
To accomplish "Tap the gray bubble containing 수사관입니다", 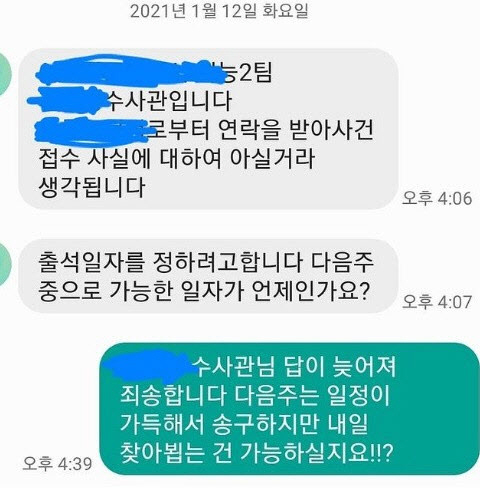I will tap(208, 129).
